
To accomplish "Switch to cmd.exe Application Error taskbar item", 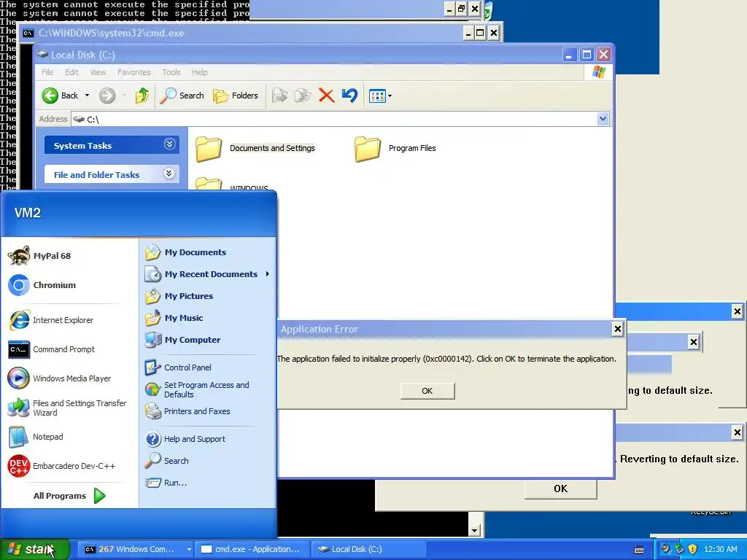I will 252,549.
